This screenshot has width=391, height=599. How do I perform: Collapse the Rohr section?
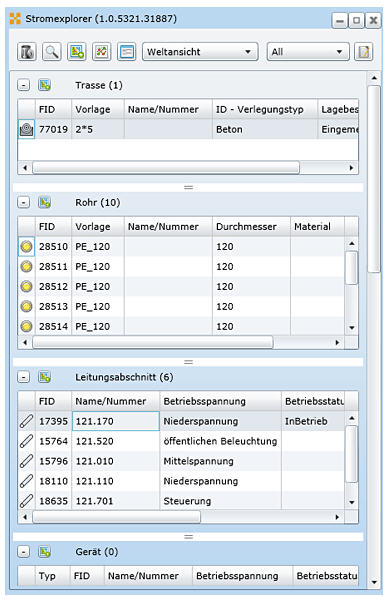click(x=24, y=202)
